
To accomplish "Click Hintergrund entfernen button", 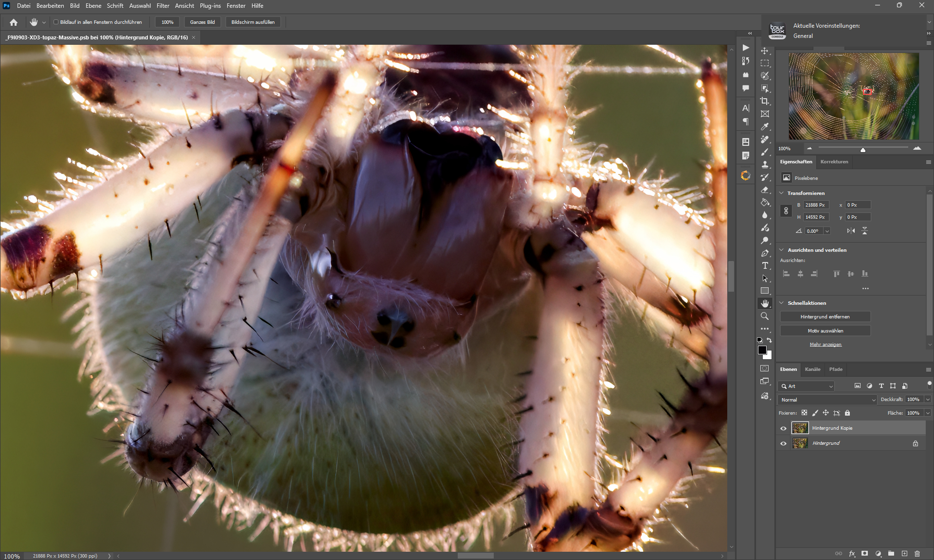I will 825,316.
